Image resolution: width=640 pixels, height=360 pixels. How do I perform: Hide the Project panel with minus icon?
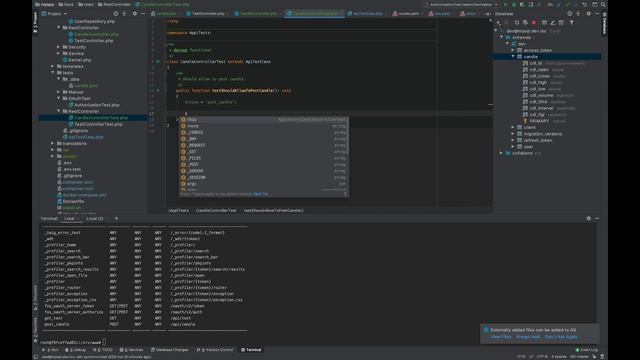tap(143, 13)
